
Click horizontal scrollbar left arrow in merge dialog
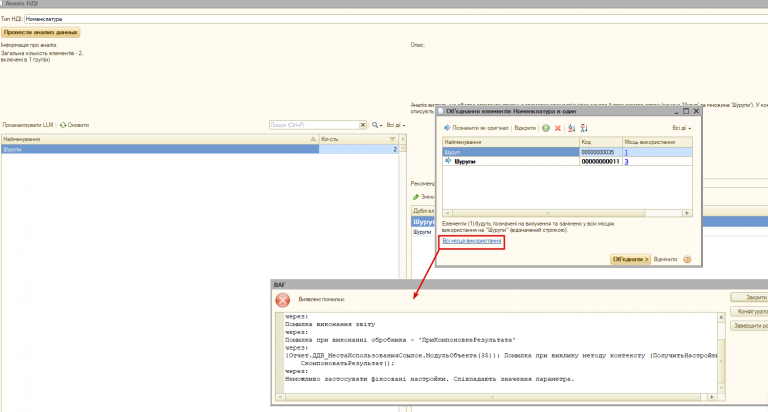[447, 213]
